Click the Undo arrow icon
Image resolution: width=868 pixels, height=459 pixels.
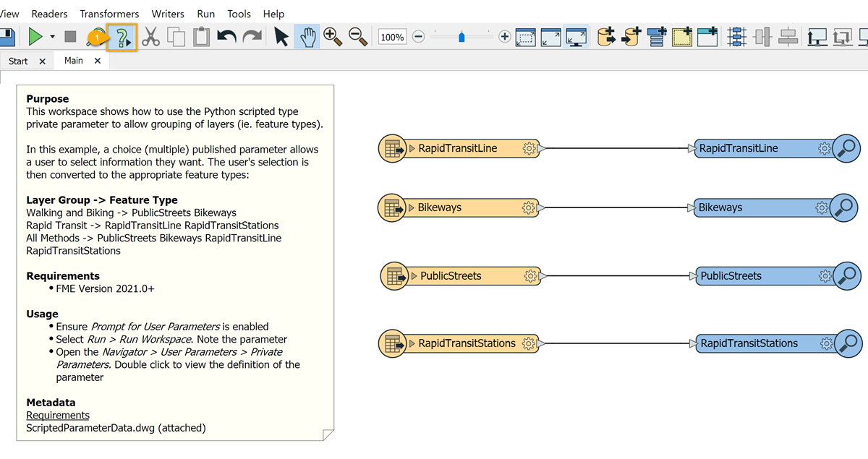[226, 37]
